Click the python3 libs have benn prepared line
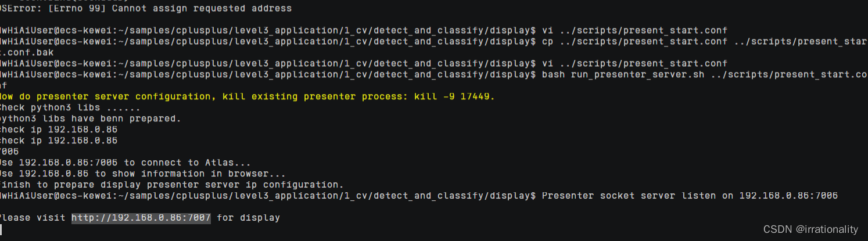This screenshot has height=241, width=868. point(90,118)
